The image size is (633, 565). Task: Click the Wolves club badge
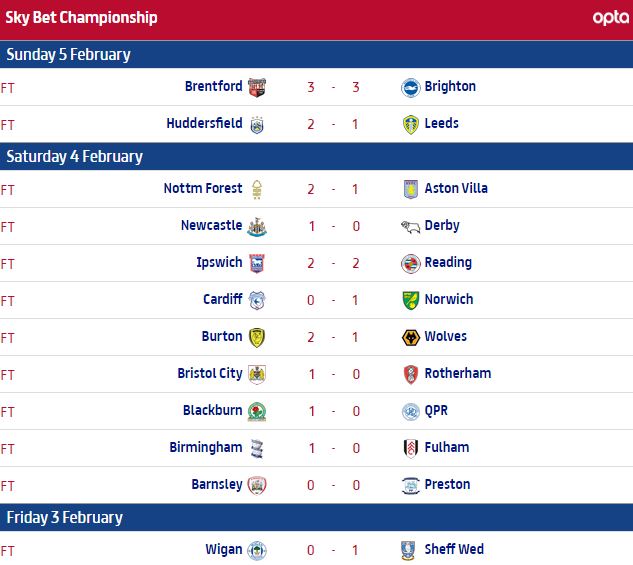pyautogui.click(x=410, y=337)
